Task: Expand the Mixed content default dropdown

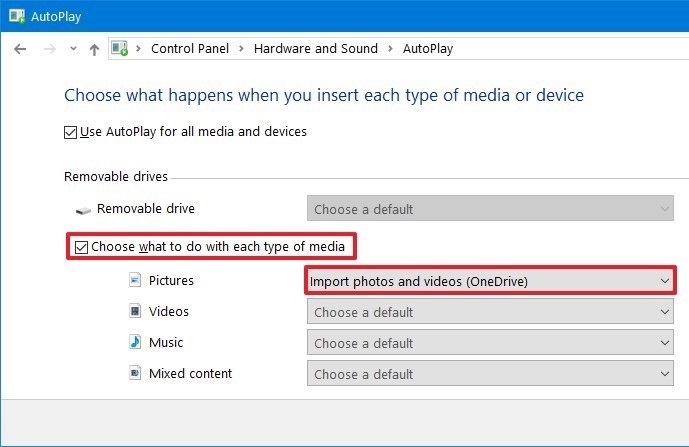Action: pyautogui.click(x=489, y=374)
